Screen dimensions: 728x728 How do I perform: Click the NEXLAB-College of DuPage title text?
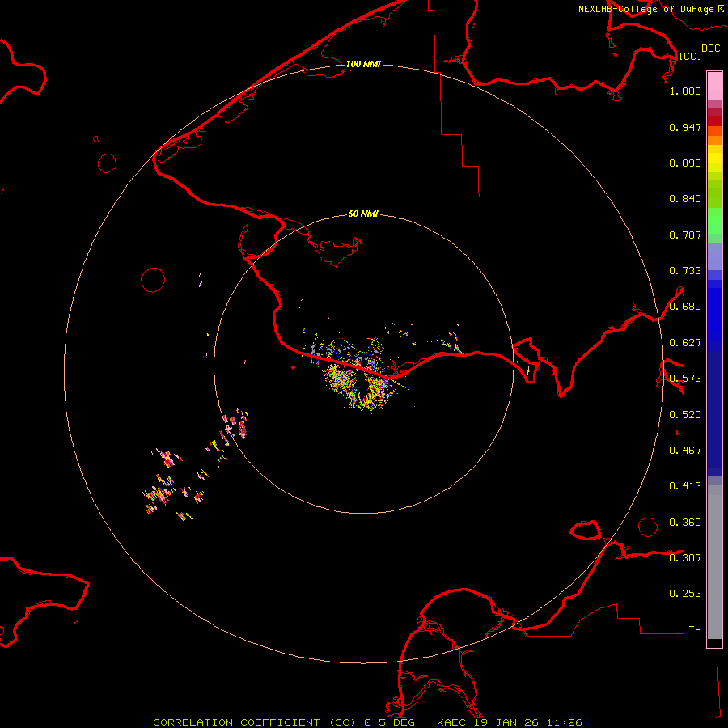pos(645,9)
